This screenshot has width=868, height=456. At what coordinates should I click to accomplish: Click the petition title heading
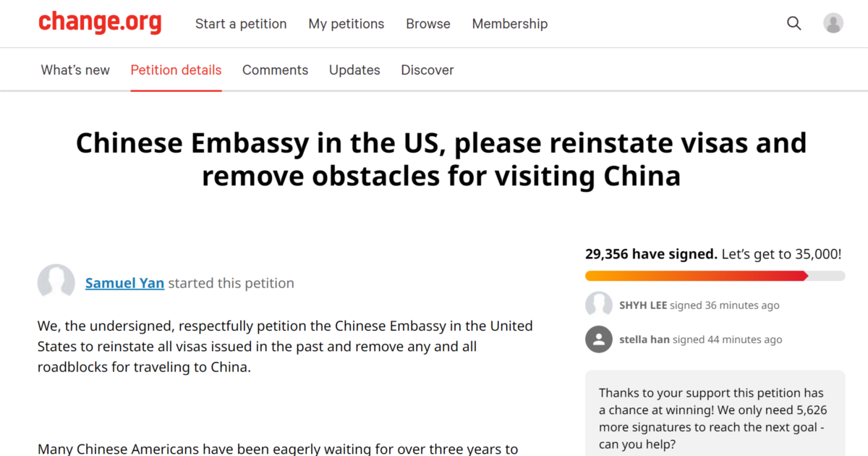coord(441,159)
